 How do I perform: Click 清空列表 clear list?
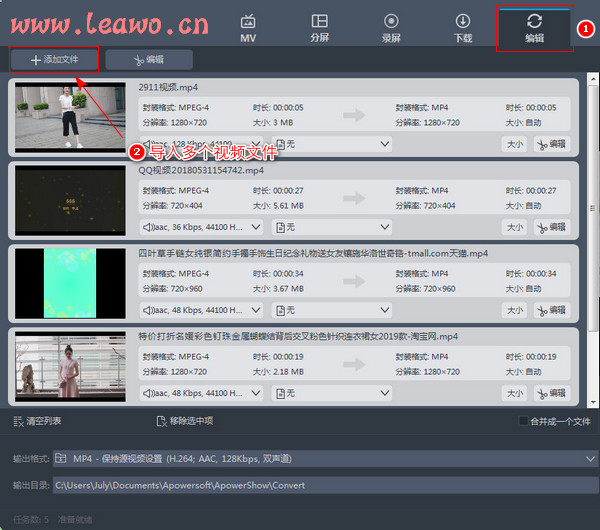[37, 421]
